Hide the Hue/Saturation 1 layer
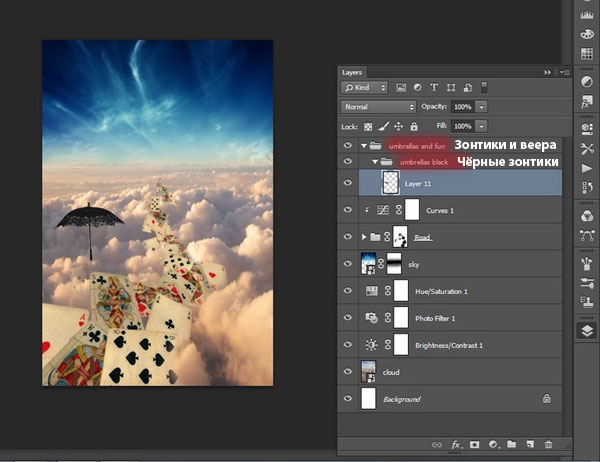Viewport: 600px width, 462px height. point(347,290)
